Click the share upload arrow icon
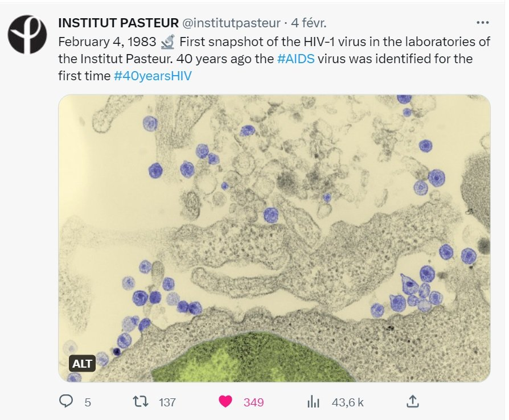 (412, 402)
